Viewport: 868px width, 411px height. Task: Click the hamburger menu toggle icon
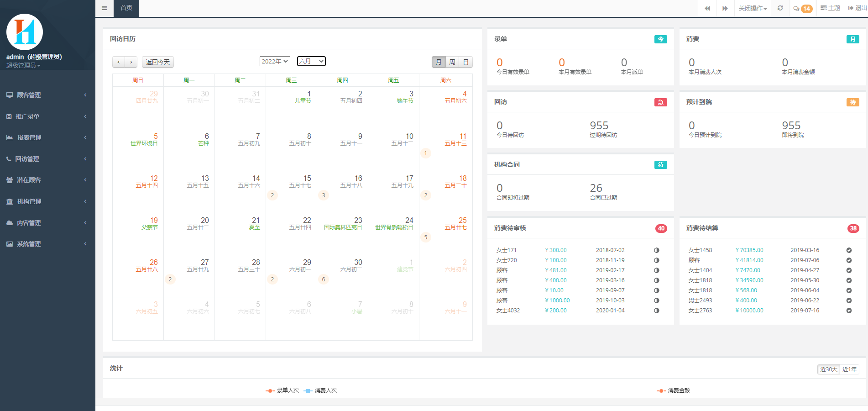click(105, 8)
